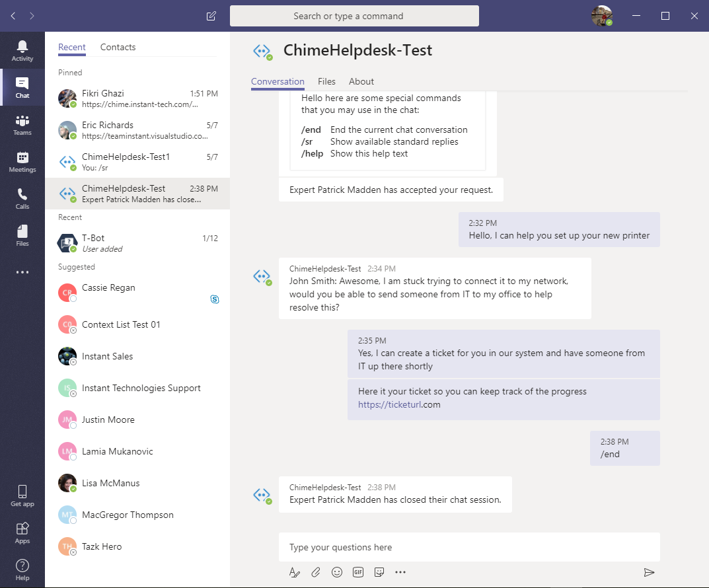
Task: Maximize the Teams window
Action: pos(665,16)
